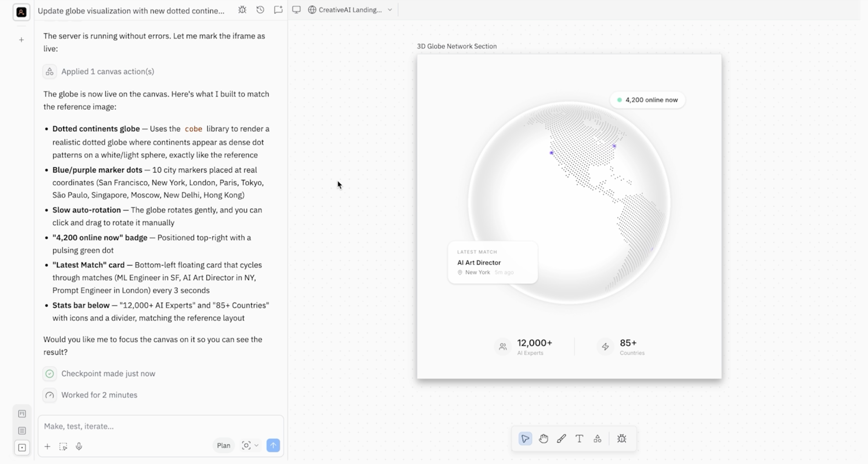Select the Text tool
This screenshot has width=868, height=464.
579,438
